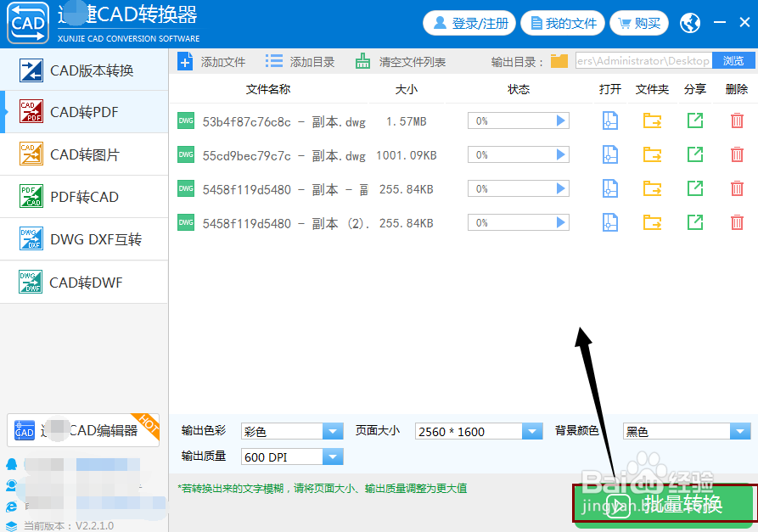Open the converted PDF for 53b4f87c76c8c file
Image resolution: width=758 pixels, height=532 pixels.
(x=609, y=120)
